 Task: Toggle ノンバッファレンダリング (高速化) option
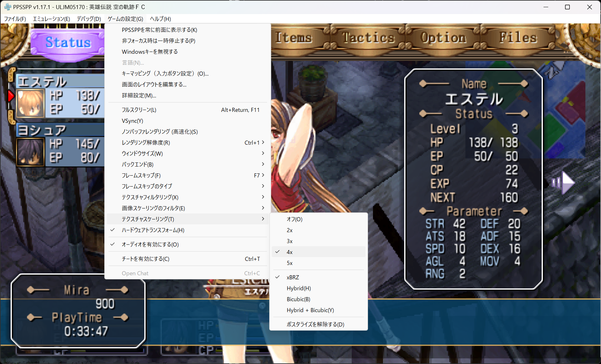(187, 132)
